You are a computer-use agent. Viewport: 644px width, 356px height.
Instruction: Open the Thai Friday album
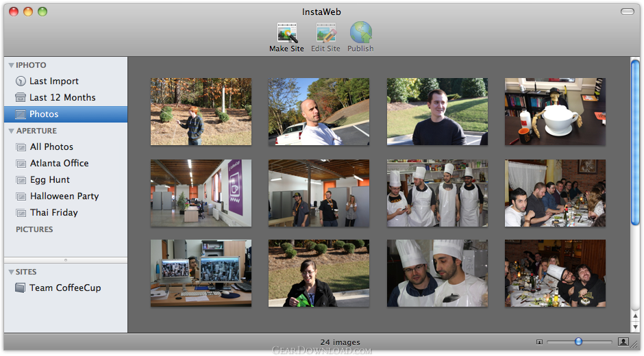(x=66, y=213)
